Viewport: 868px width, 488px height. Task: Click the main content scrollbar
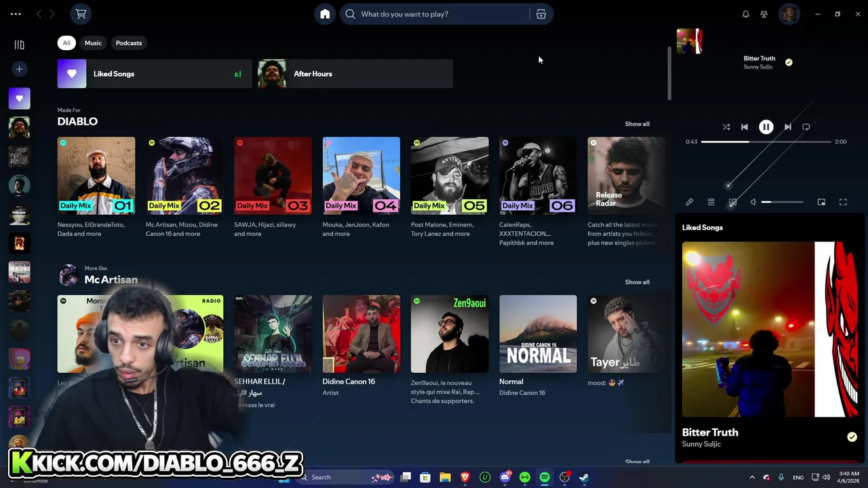coord(670,73)
